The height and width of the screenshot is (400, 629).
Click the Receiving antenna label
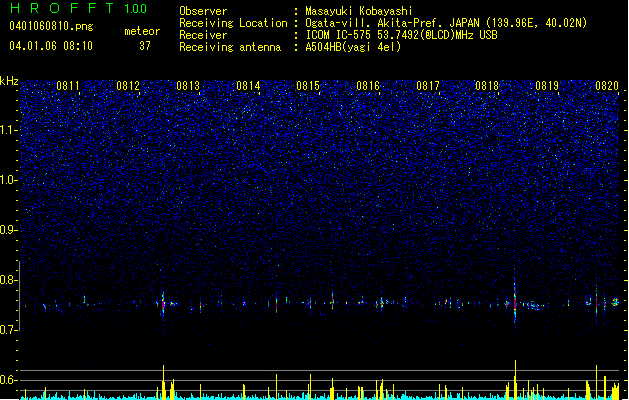(230, 47)
